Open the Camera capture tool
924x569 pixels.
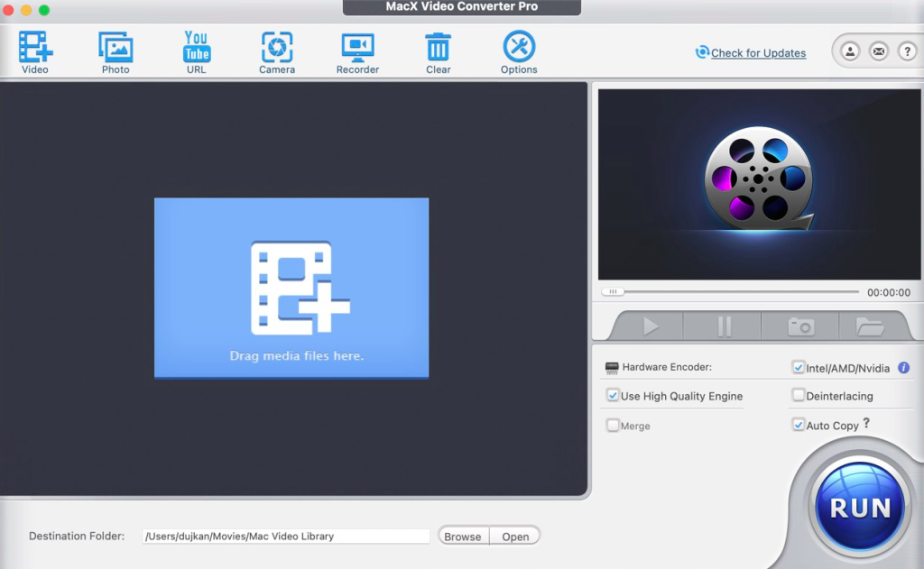[x=276, y=43]
